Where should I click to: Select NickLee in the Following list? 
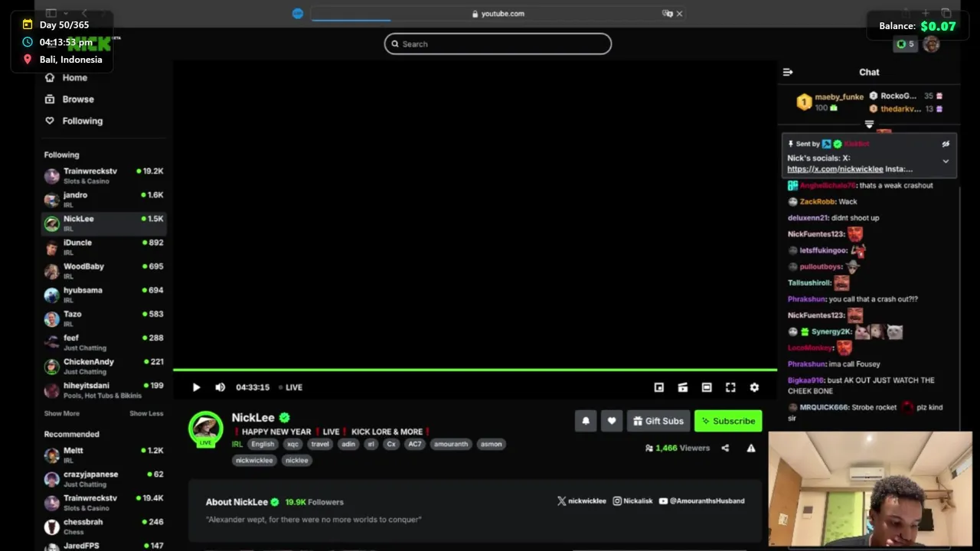point(103,223)
